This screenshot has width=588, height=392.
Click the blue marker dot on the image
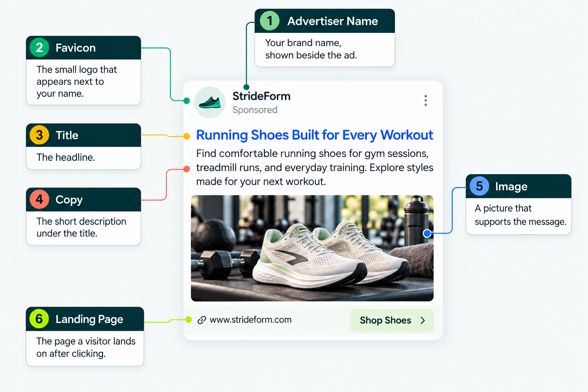pyautogui.click(x=427, y=233)
